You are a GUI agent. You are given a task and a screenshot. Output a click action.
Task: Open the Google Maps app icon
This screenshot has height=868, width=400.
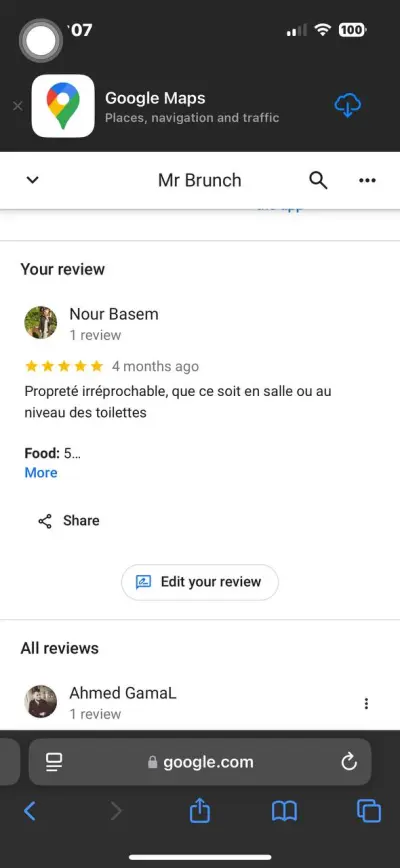[63, 106]
